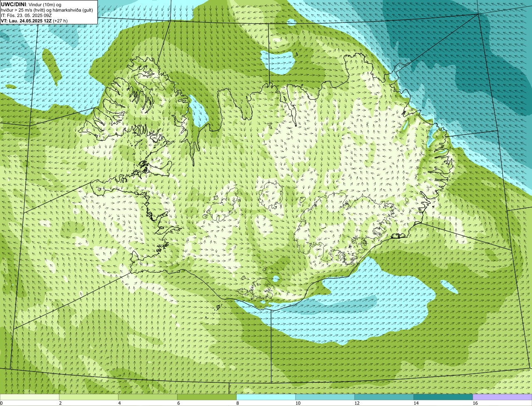Click the 8–10 m/s light cyan legend swatch
The width and height of the screenshot is (532, 406).
pyautogui.click(x=266, y=397)
